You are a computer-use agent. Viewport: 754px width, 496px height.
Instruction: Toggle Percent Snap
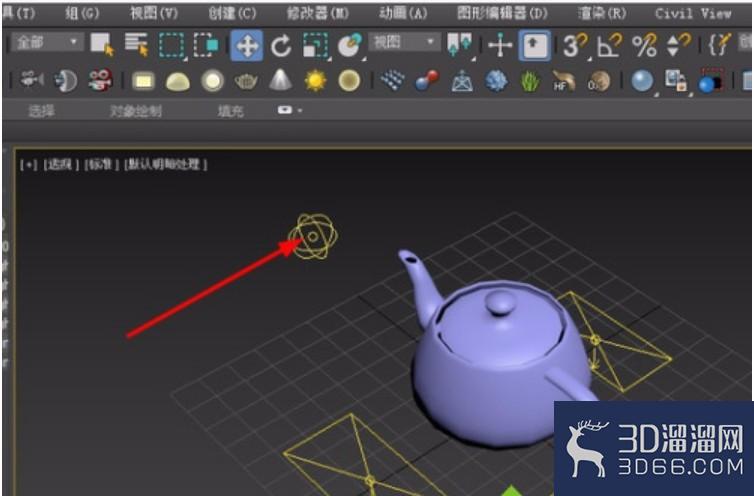pos(644,46)
